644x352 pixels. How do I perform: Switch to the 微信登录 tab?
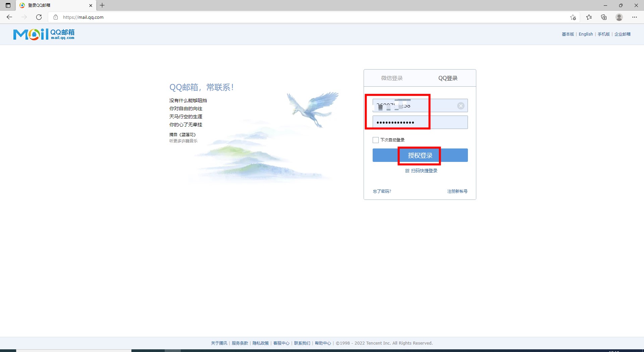392,78
